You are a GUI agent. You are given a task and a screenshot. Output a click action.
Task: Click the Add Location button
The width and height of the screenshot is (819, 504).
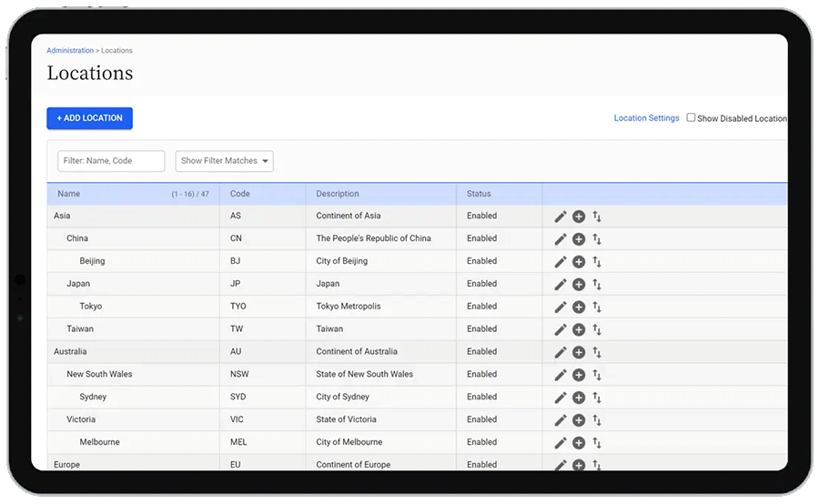89,118
